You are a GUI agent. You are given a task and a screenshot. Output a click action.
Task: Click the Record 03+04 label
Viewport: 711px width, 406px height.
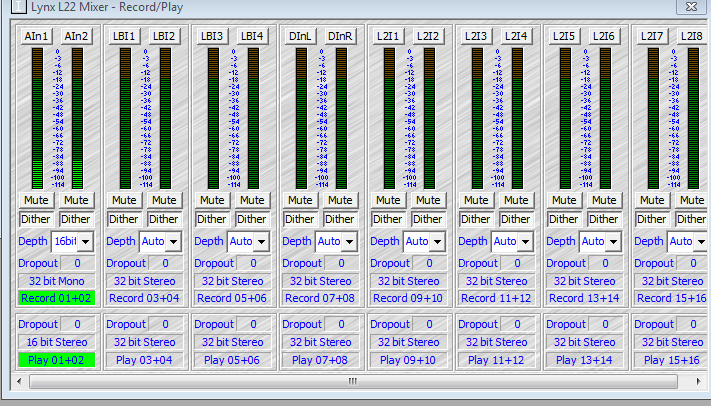[145, 298]
